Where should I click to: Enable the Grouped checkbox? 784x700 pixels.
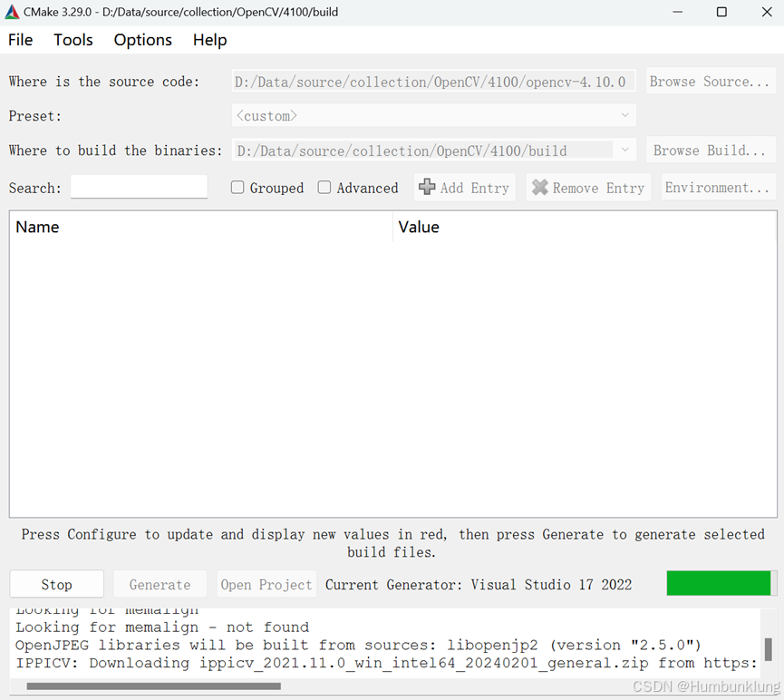pos(237,188)
